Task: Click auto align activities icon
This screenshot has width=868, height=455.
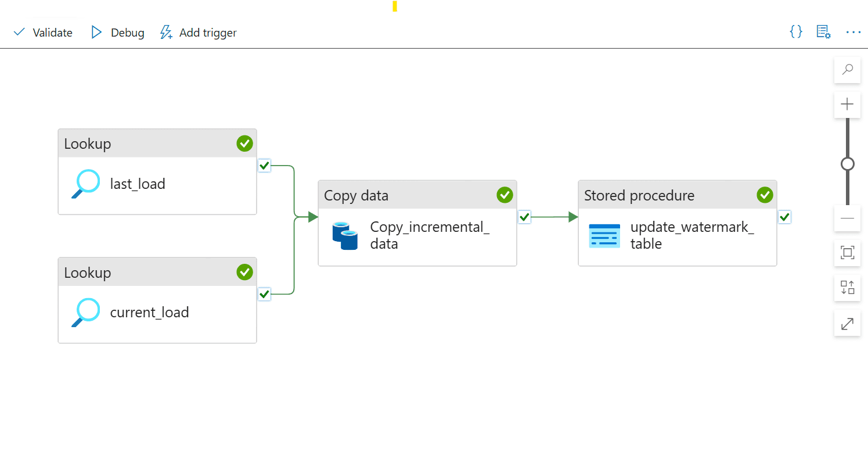Action: pyautogui.click(x=847, y=288)
